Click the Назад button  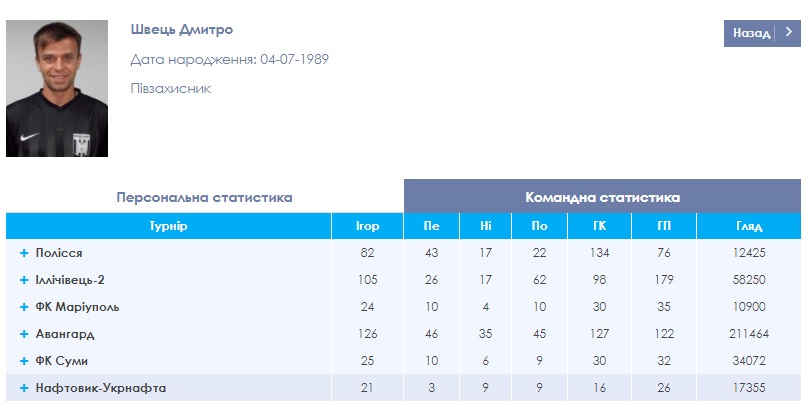tap(762, 34)
